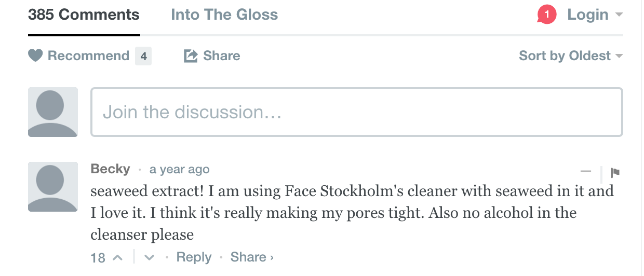Click the Recommend count badge

tap(143, 56)
